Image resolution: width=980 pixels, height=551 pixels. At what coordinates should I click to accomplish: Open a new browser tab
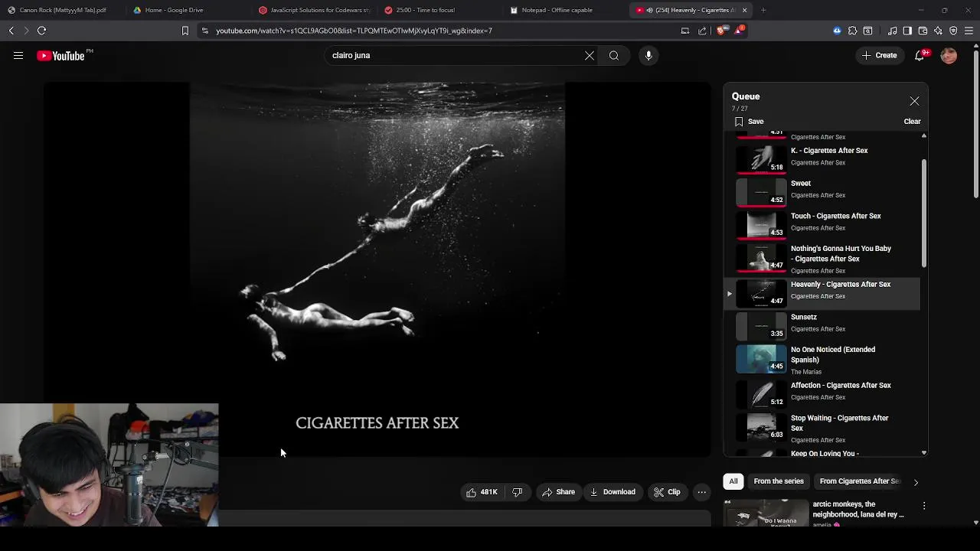763,10
